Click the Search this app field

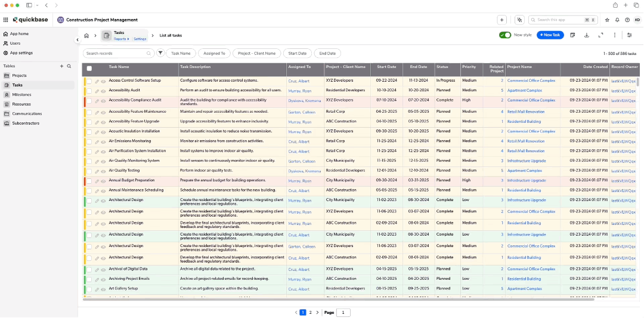(562, 20)
